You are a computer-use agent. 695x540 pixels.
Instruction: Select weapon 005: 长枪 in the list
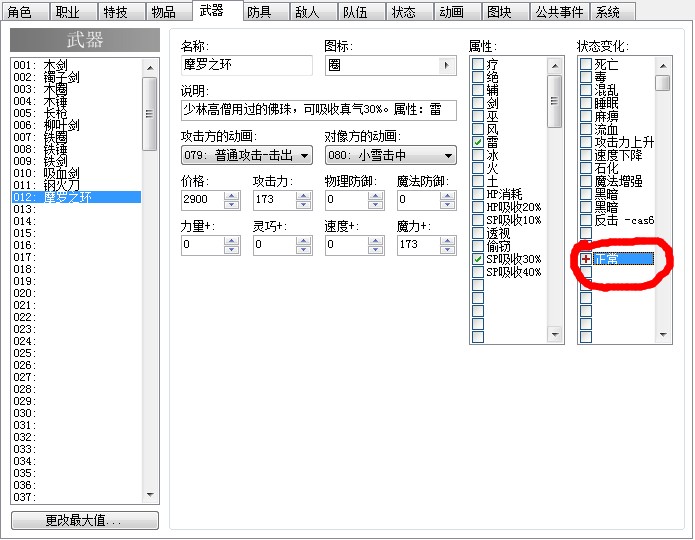click(x=76, y=113)
